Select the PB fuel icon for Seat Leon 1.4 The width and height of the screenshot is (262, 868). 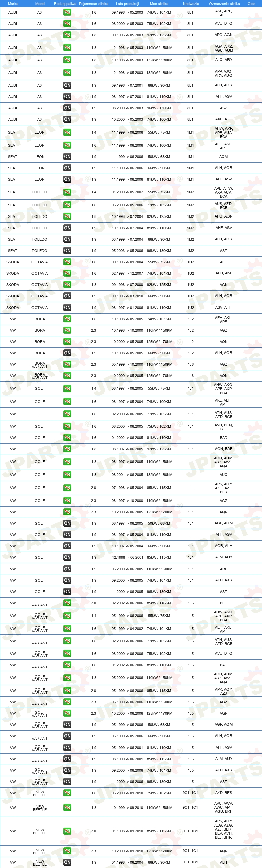(67, 133)
